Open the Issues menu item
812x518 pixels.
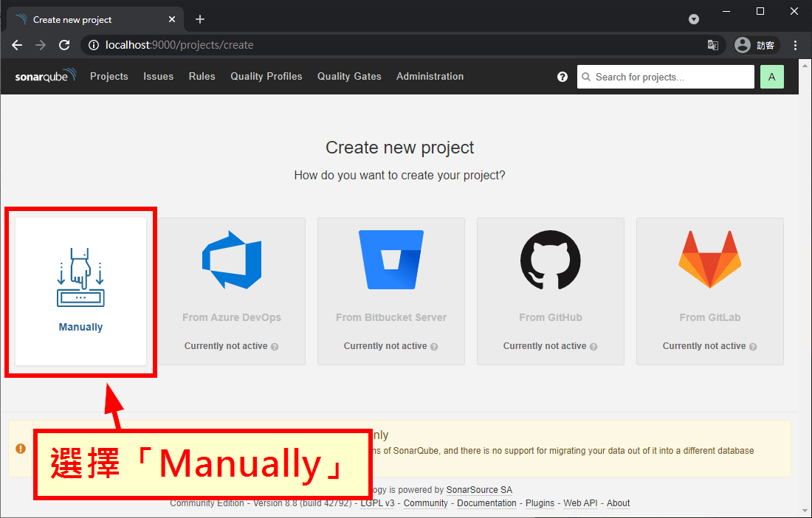[159, 76]
